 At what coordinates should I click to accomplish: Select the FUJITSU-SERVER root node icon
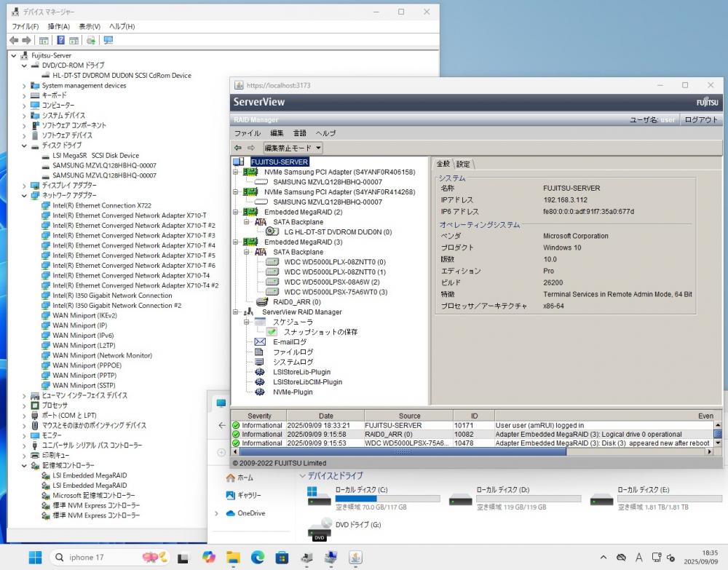pos(239,162)
